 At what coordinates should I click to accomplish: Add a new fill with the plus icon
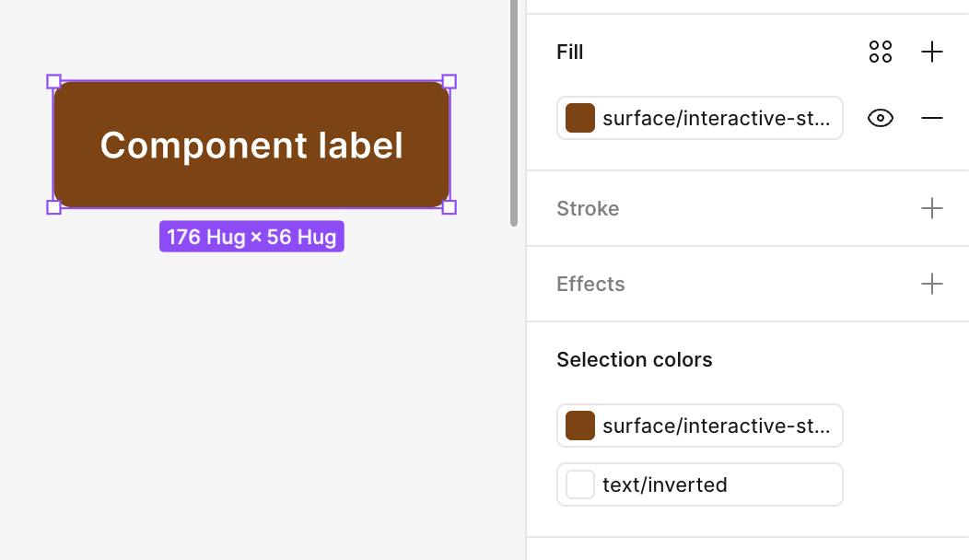pyautogui.click(x=931, y=52)
